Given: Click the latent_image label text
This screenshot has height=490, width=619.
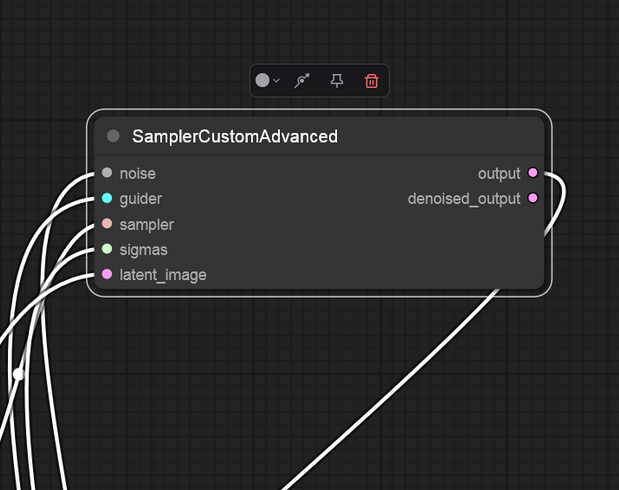Looking at the screenshot, I should click(x=163, y=275).
